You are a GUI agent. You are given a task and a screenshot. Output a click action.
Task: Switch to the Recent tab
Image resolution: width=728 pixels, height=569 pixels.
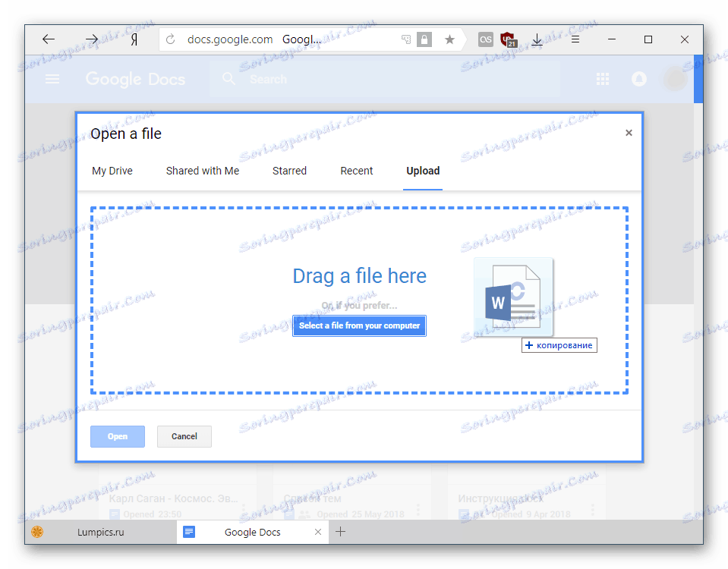pos(356,171)
